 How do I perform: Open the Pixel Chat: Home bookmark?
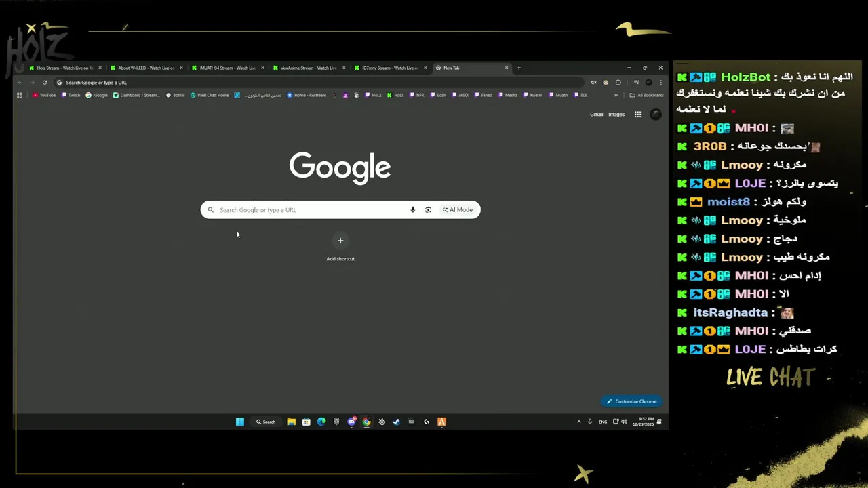click(210, 96)
